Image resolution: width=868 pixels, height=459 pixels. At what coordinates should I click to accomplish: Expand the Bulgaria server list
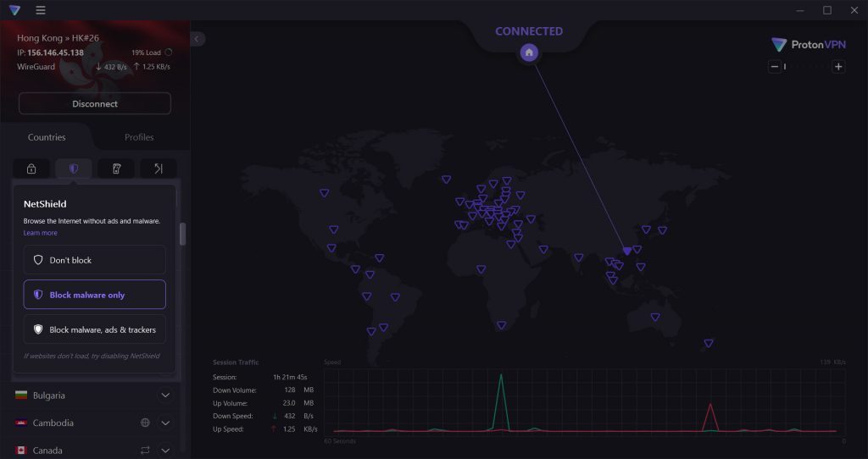coord(165,395)
